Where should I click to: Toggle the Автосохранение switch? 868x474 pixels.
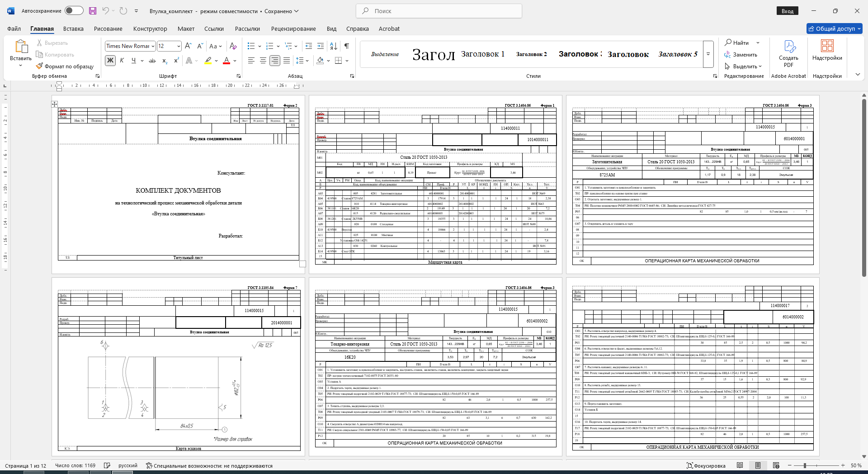tap(74, 11)
